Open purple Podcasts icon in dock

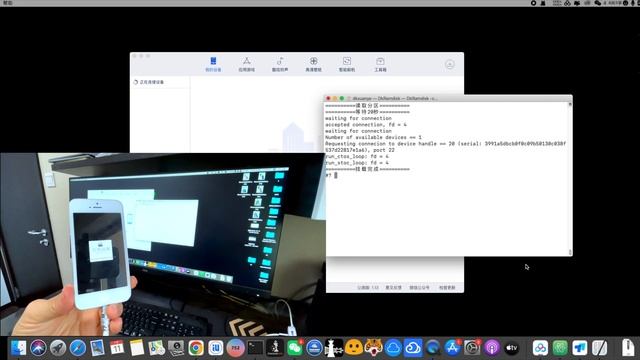[492, 348]
